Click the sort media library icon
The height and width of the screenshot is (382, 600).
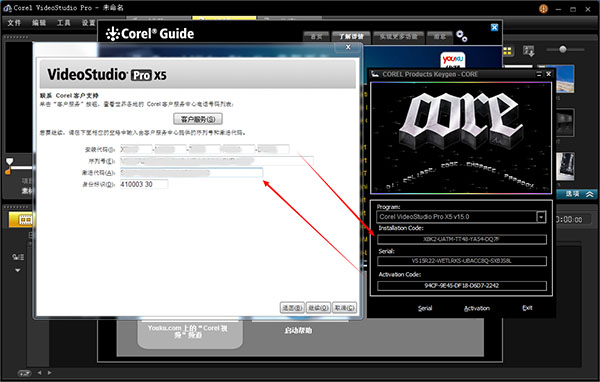point(529,51)
